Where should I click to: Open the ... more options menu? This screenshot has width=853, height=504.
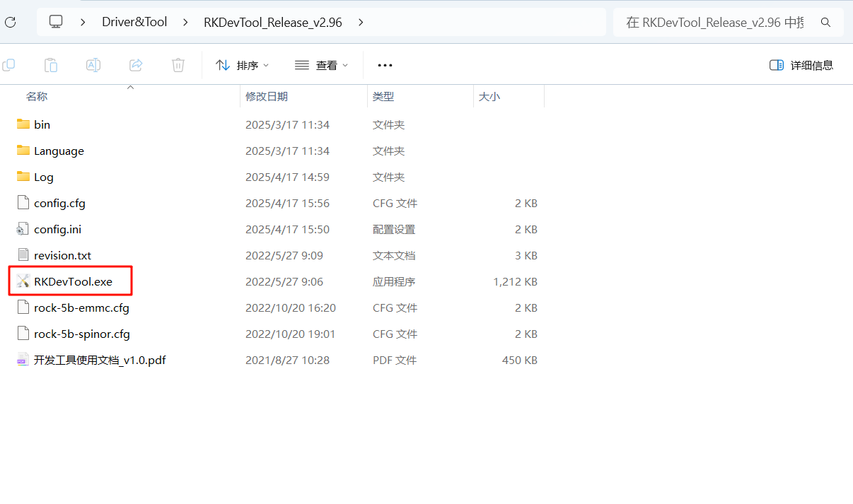[x=385, y=64]
